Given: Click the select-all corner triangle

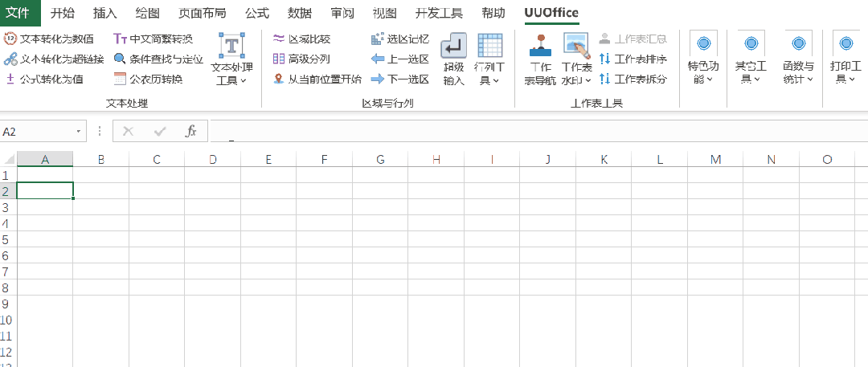Looking at the screenshot, I should [x=8, y=160].
